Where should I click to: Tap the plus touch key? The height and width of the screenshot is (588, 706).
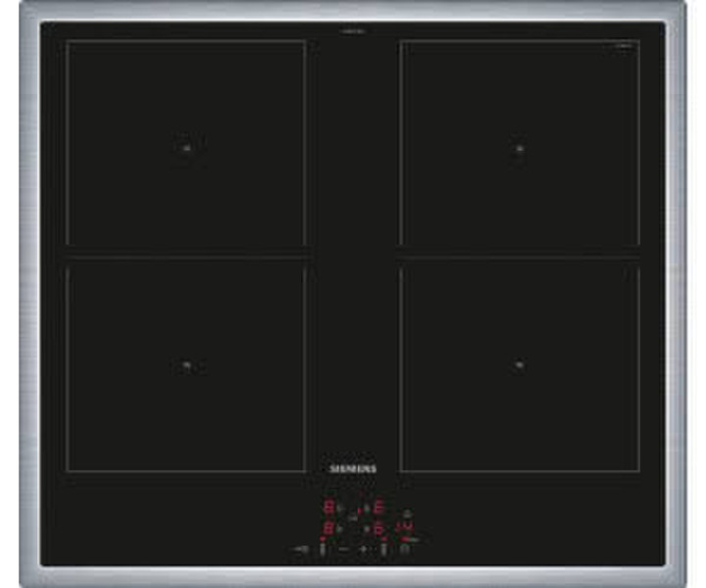click(x=363, y=549)
